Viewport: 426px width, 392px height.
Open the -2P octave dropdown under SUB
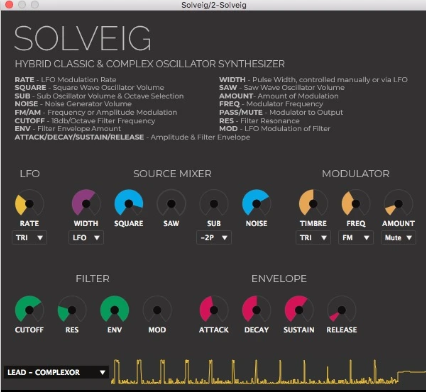(x=214, y=238)
